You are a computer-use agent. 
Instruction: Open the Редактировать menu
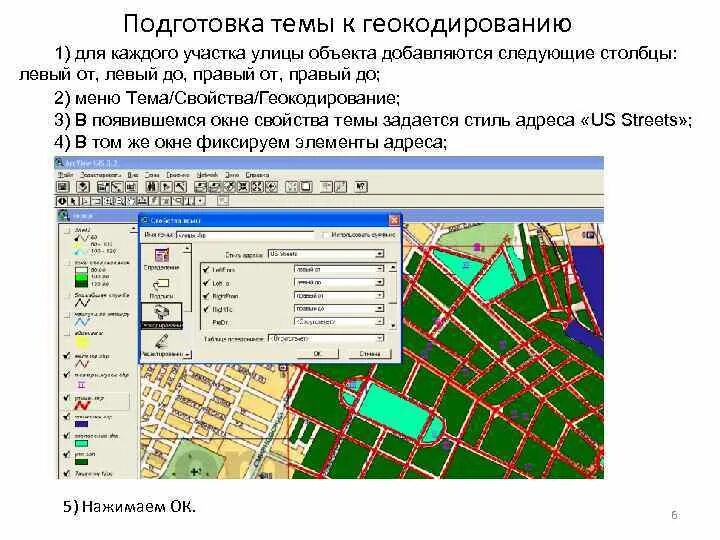100,175
